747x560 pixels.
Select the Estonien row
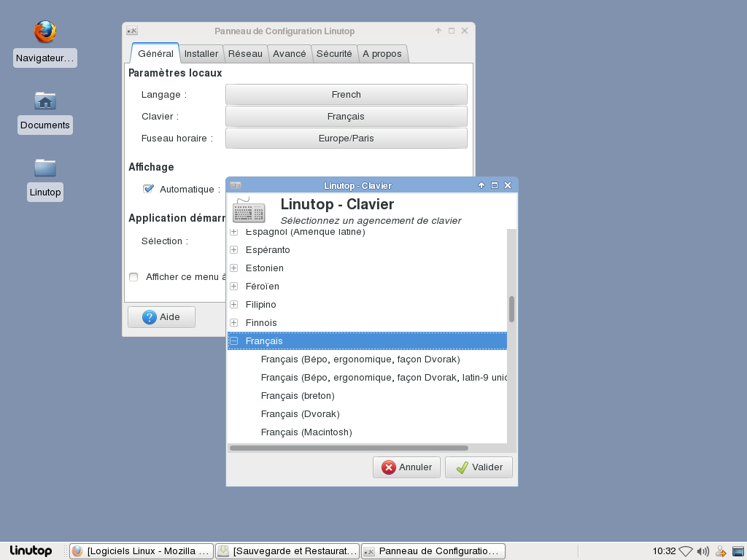point(368,268)
